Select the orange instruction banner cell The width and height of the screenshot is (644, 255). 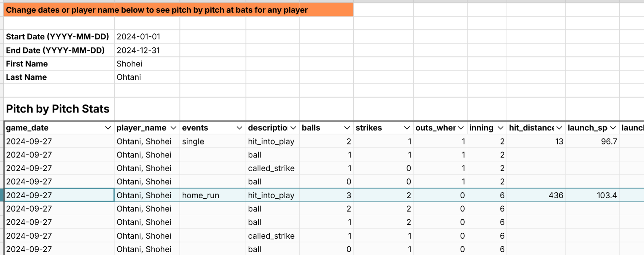click(179, 10)
